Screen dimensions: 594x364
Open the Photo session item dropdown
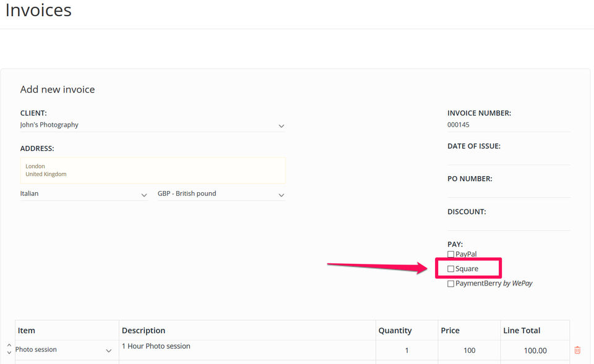tap(64, 350)
